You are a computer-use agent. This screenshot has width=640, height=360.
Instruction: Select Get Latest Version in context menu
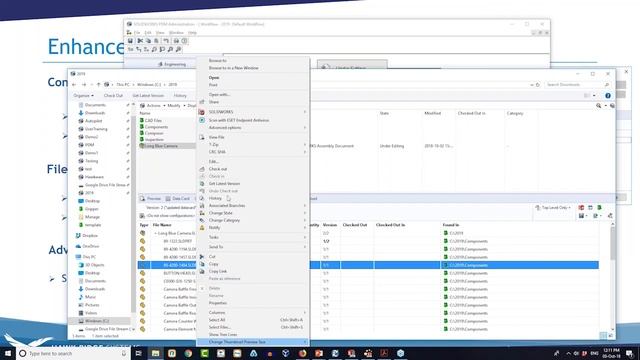(224, 184)
